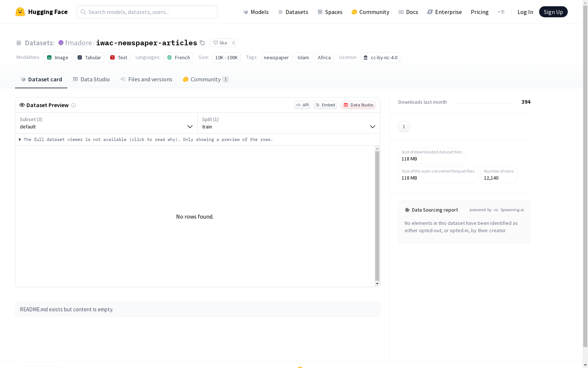Click the Hugging Face logo icon
The width and height of the screenshot is (588, 368).
point(20,12)
